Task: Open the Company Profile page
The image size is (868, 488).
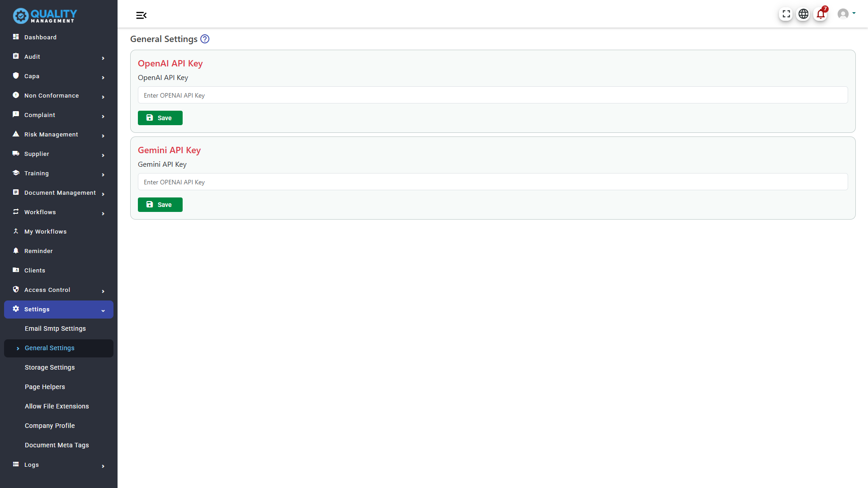Action: tap(50, 426)
